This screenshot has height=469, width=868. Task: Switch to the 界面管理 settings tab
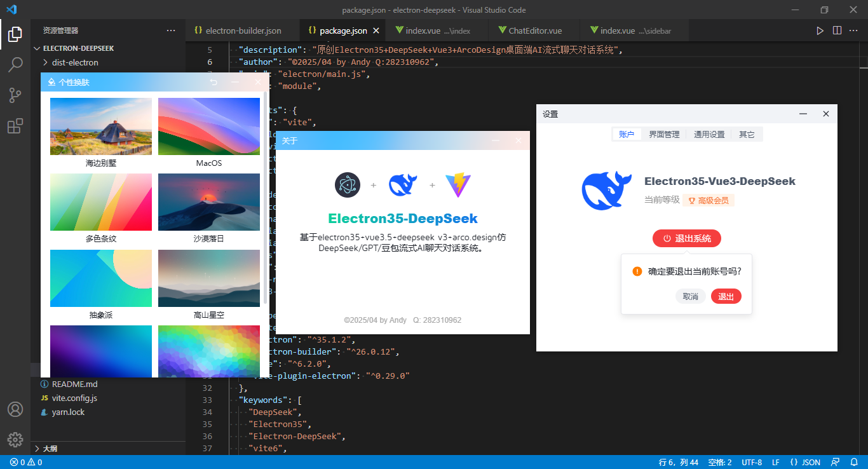click(663, 134)
